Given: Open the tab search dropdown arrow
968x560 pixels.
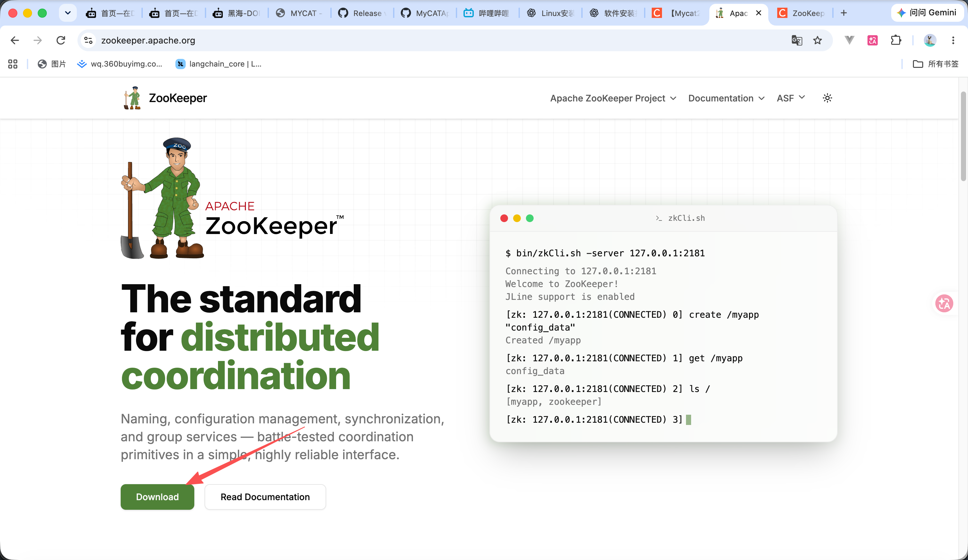Looking at the screenshot, I should click(68, 13).
